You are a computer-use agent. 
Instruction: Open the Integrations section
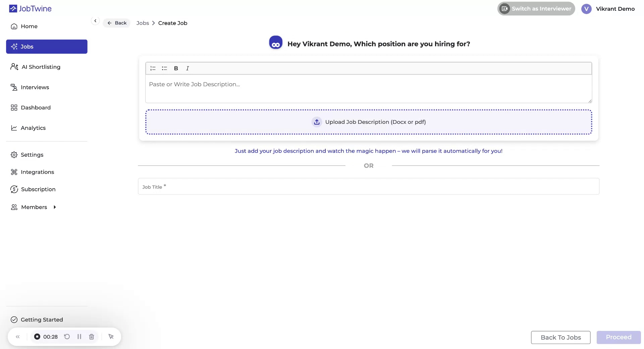pyautogui.click(x=38, y=172)
